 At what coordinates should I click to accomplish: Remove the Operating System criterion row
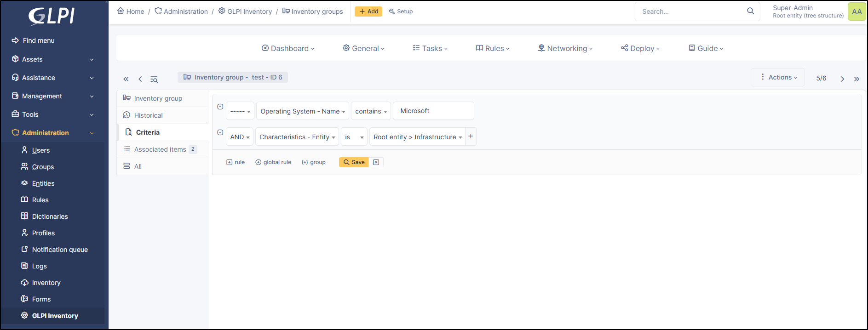coord(220,107)
